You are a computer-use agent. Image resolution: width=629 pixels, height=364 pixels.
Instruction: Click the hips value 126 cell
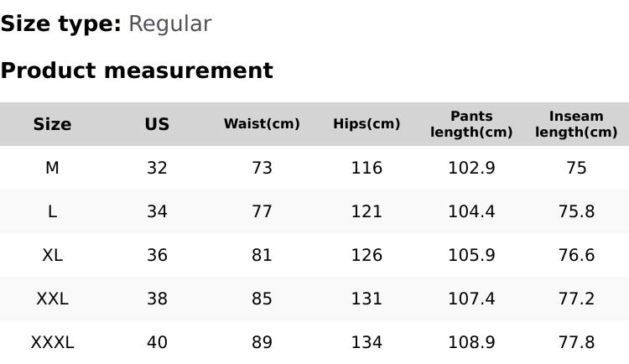pyautogui.click(x=366, y=255)
